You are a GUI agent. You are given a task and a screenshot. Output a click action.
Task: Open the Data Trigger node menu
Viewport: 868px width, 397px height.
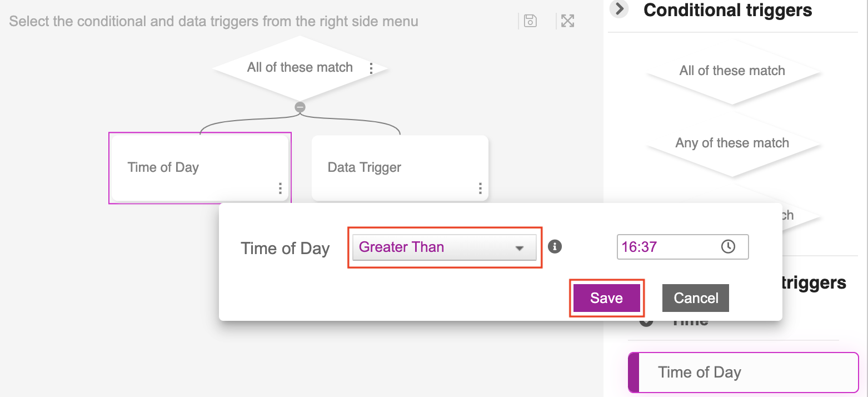click(480, 188)
